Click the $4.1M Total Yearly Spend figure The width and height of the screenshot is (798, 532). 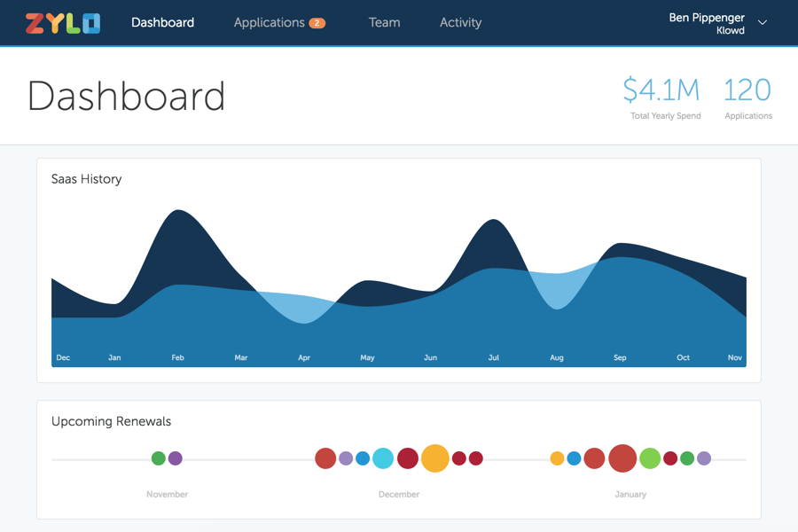tap(661, 90)
